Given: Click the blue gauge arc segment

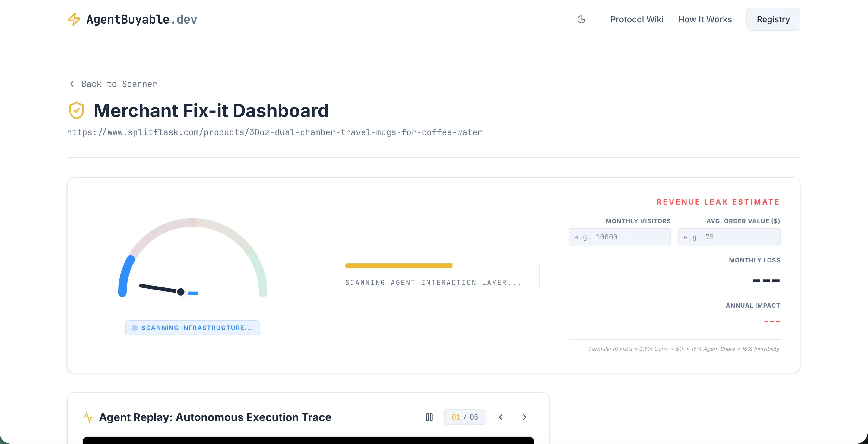Looking at the screenshot, I should tap(126, 276).
